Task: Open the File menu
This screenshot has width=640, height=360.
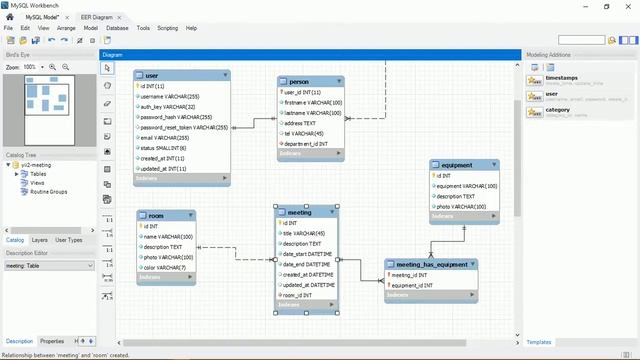Action: coord(8,28)
